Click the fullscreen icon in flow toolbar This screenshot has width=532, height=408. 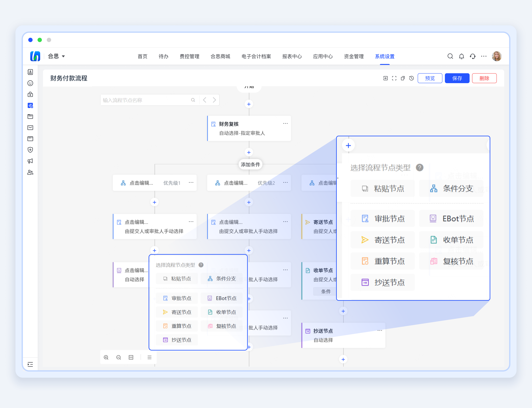tap(394, 78)
